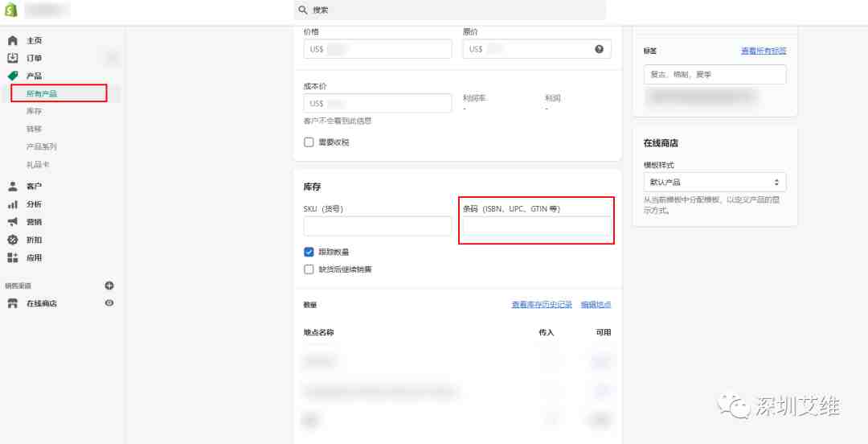Click the 原价 compare price field
The image size is (868, 444).
pos(537,49)
